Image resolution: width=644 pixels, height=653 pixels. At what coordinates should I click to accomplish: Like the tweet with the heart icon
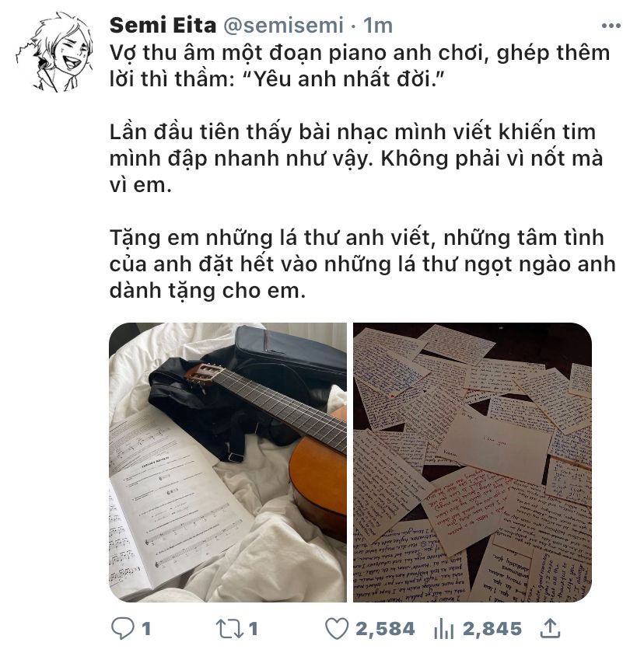(337, 628)
